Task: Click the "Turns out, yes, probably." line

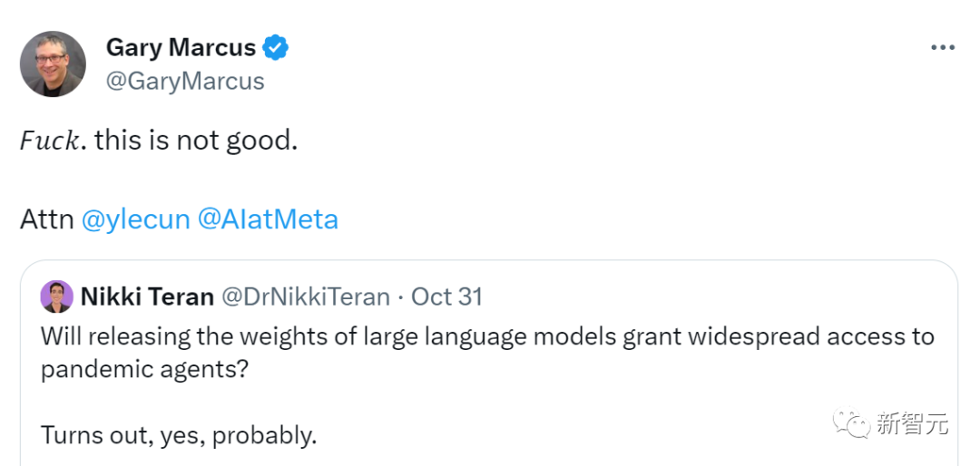Action: click(179, 434)
